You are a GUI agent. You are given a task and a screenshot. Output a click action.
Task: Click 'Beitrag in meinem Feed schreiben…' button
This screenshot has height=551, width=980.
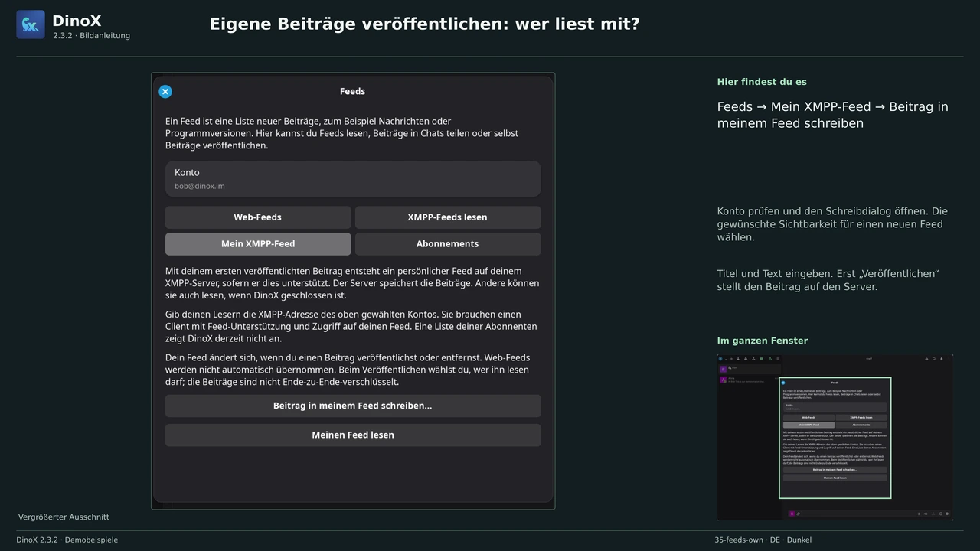pos(353,406)
